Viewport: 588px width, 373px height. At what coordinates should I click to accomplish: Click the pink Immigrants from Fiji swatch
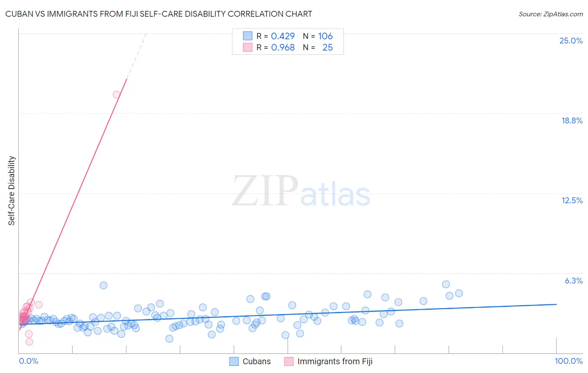289,361
